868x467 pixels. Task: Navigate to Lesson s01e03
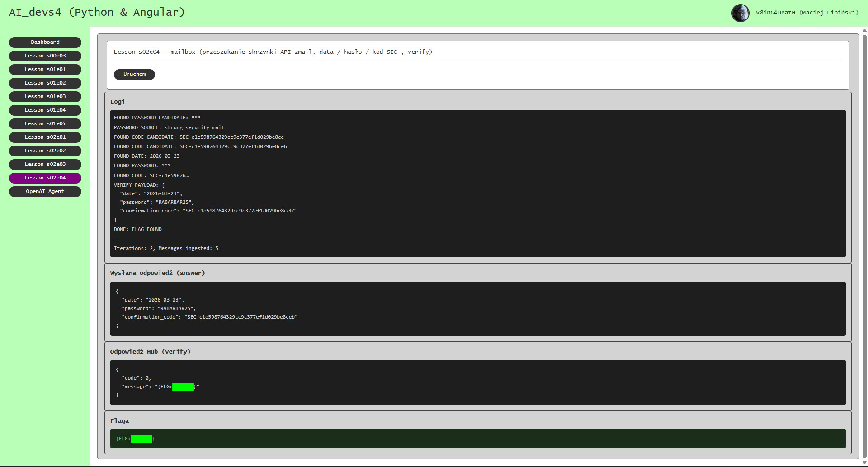(45, 96)
